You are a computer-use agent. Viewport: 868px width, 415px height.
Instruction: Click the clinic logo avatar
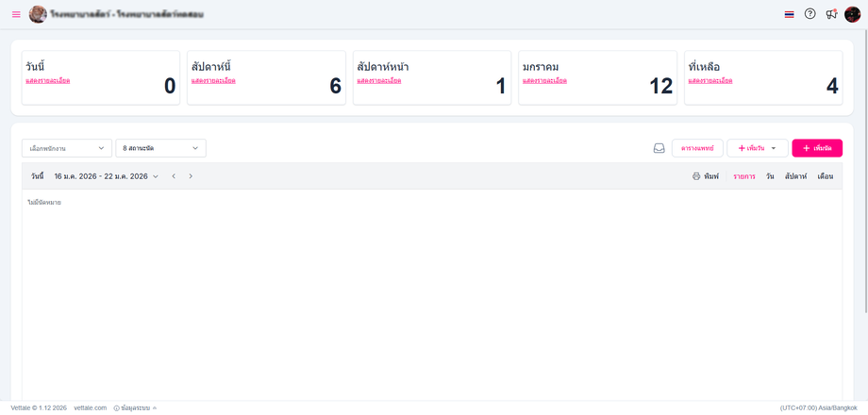coord(38,14)
